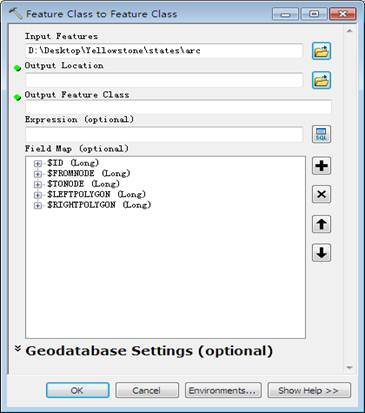Add a field with the plus button
Screen dimensions: 365x413
[321, 166]
